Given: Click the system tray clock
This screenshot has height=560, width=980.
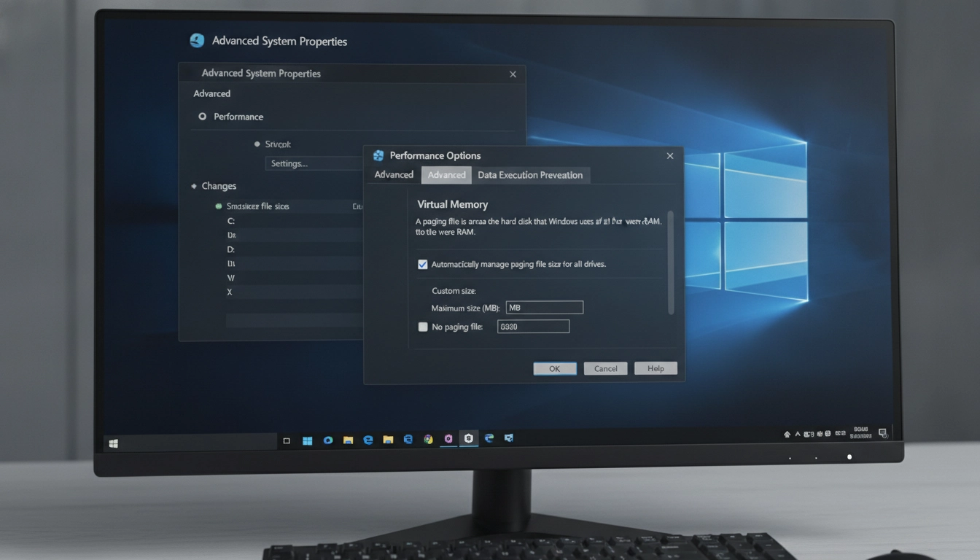Looking at the screenshot, I should tap(861, 433).
